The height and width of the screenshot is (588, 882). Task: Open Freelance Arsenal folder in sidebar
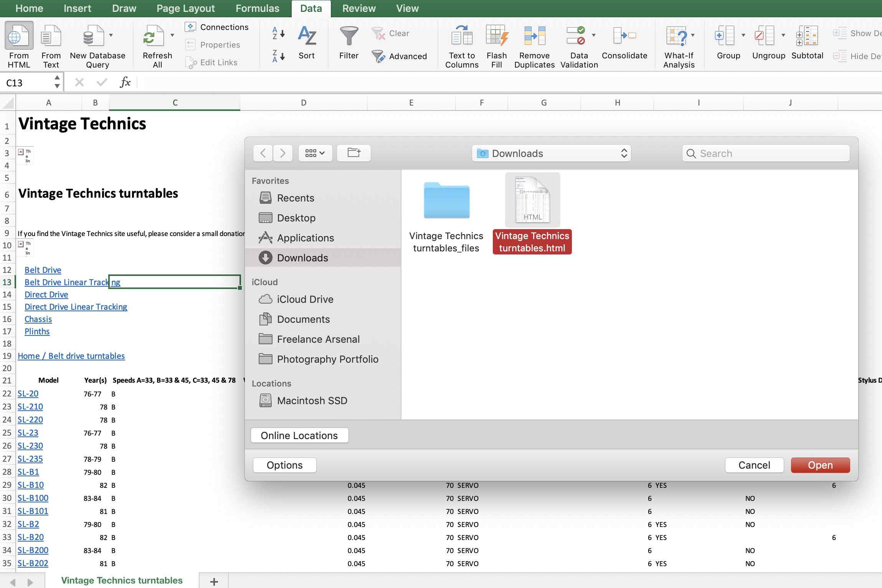point(323,339)
